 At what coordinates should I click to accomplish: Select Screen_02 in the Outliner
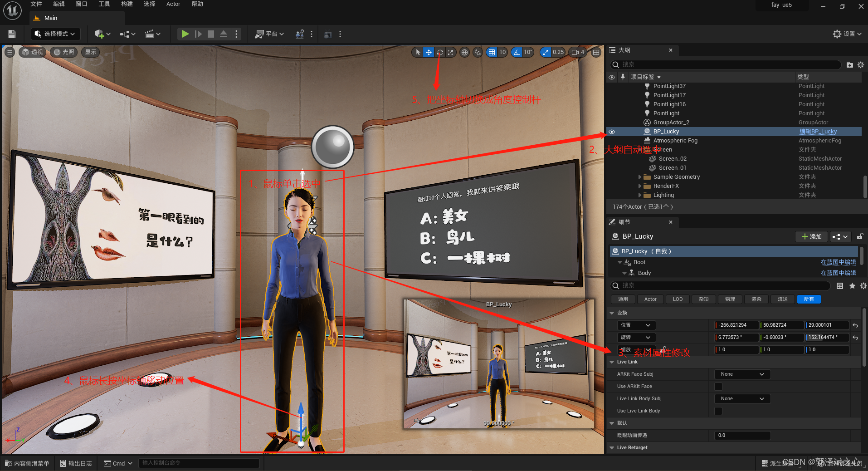(x=673, y=159)
